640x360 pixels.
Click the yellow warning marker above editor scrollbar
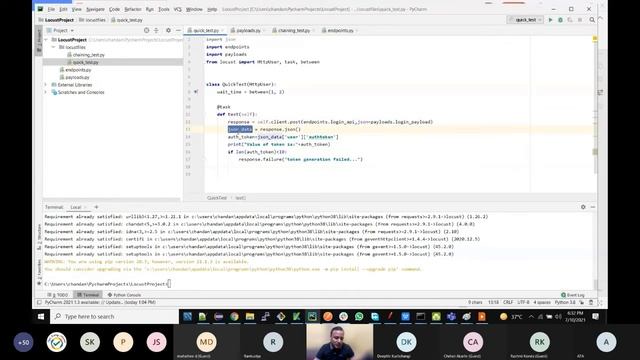[595, 39]
